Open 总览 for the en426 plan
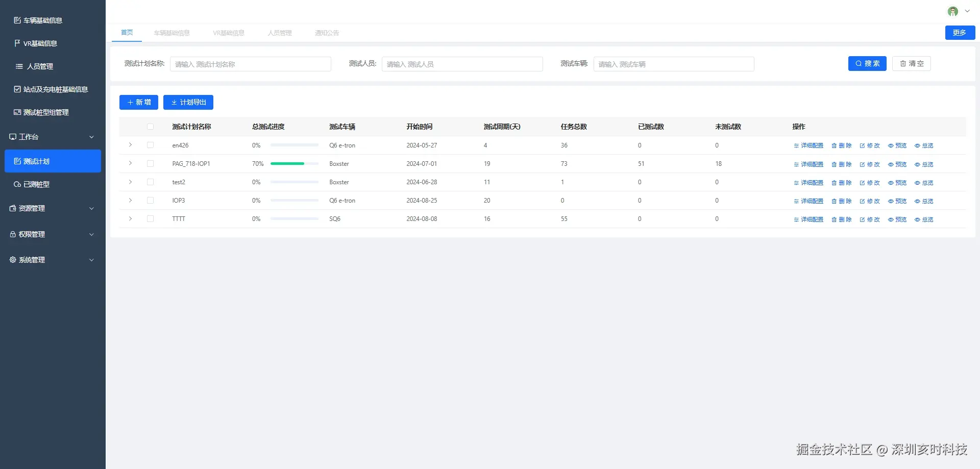 (924, 145)
